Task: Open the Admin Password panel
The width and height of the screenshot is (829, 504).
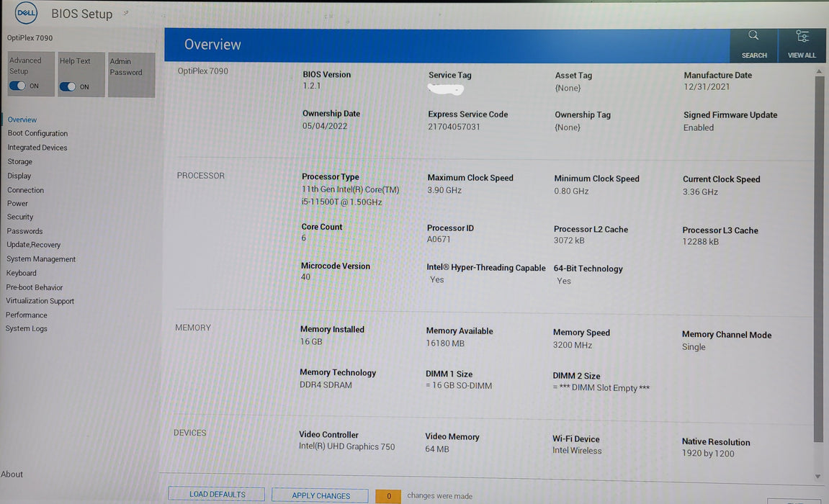Action: pyautogui.click(x=131, y=74)
